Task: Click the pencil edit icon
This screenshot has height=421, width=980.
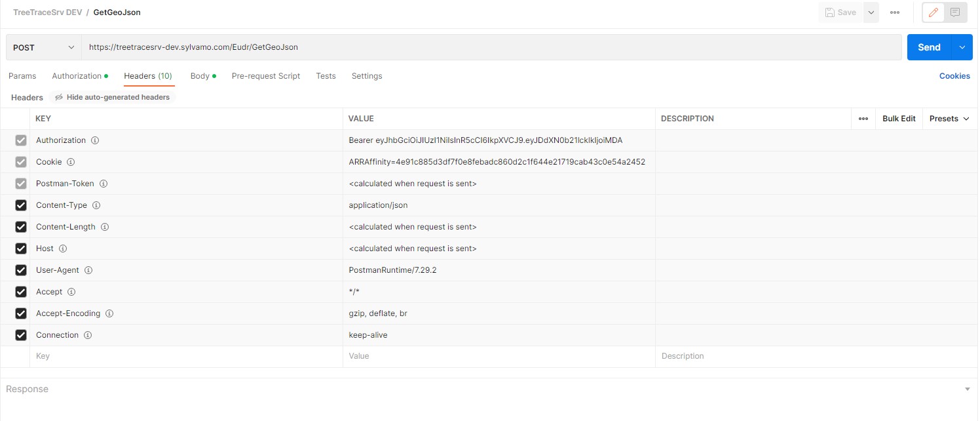Action: point(933,12)
